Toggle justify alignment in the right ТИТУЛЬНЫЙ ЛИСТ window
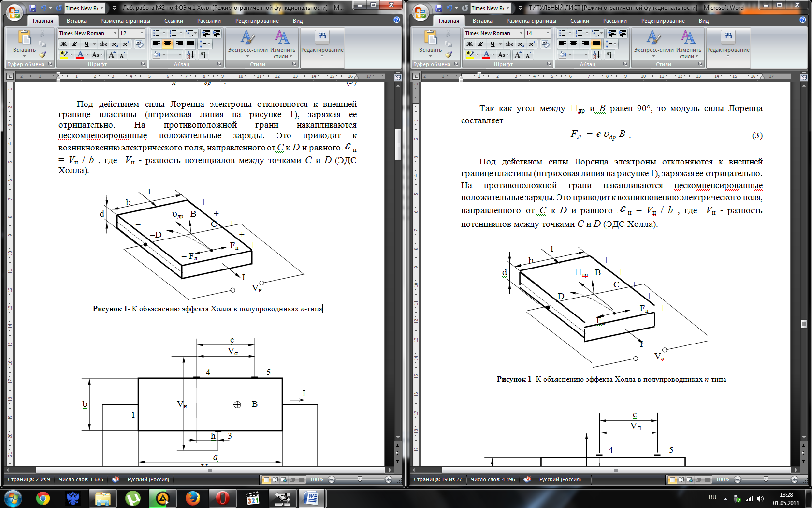 click(x=596, y=44)
